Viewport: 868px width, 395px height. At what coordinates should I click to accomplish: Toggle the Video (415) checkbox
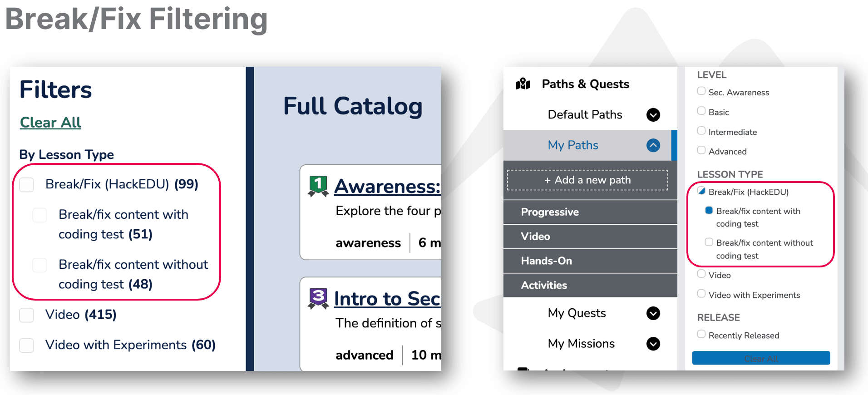tap(27, 315)
